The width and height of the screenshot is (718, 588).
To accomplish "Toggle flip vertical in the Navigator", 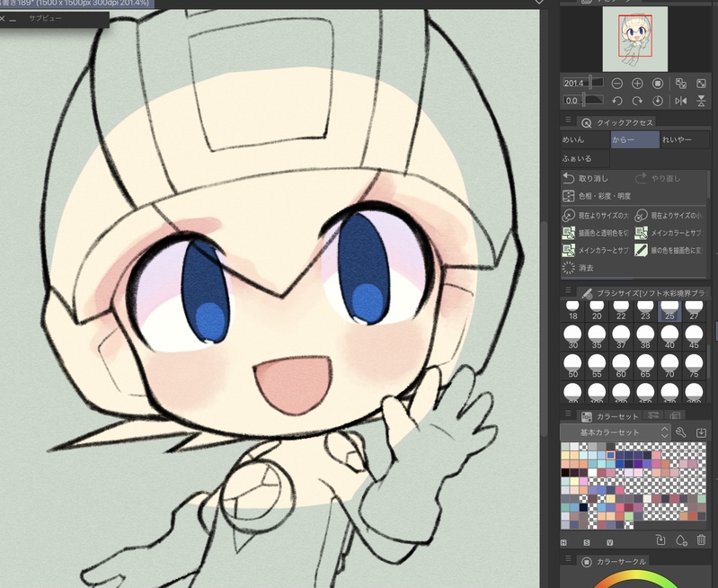I will coord(701,101).
